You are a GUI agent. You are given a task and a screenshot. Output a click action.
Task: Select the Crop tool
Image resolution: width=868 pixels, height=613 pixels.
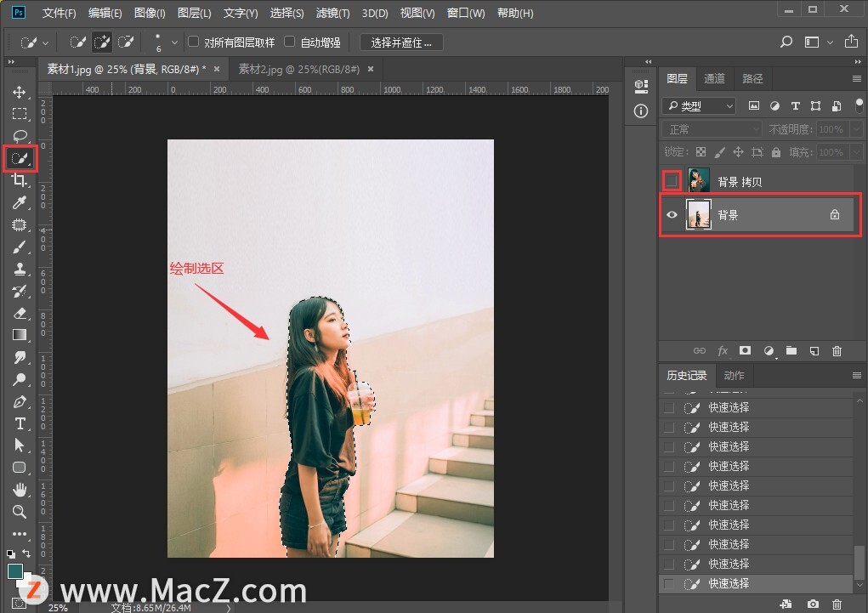tap(20, 180)
